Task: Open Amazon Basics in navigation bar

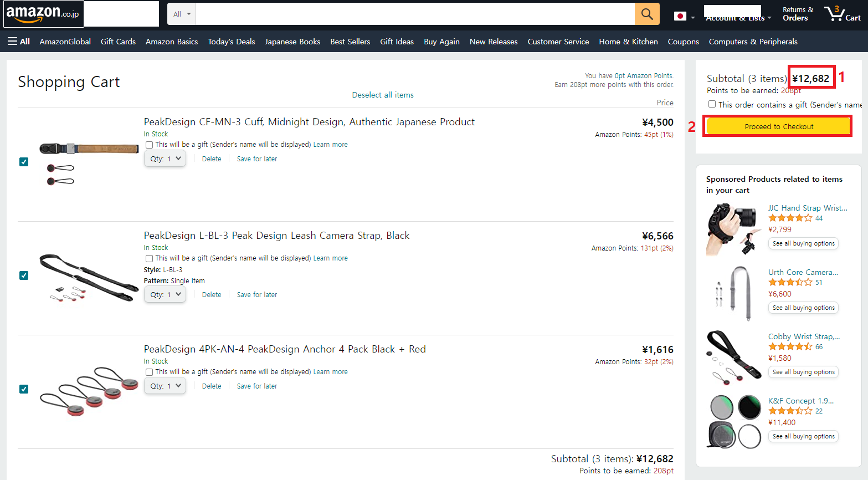Action: click(x=172, y=42)
